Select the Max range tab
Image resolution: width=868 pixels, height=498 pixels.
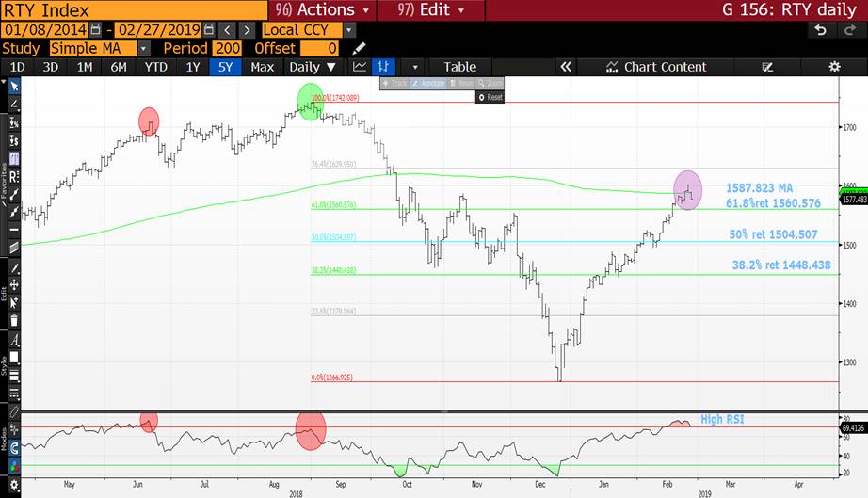point(262,67)
